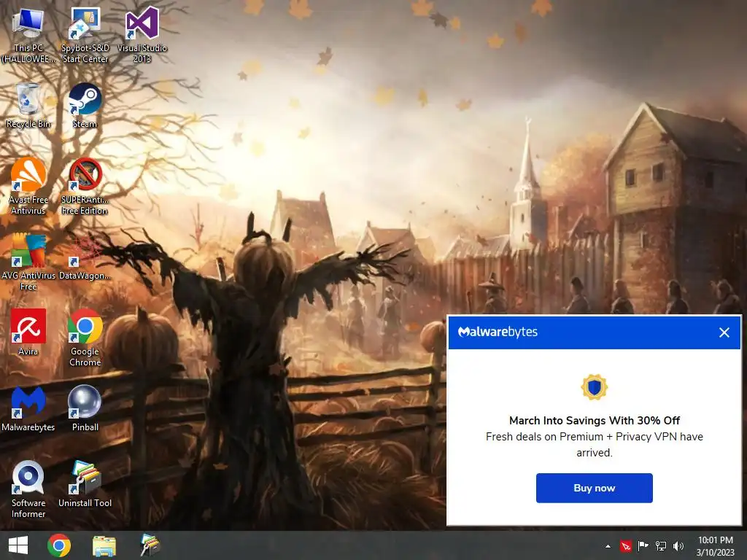Select the Steam desktop shortcut
Viewport: 747px width, 560px height.
click(x=85, y=106)
